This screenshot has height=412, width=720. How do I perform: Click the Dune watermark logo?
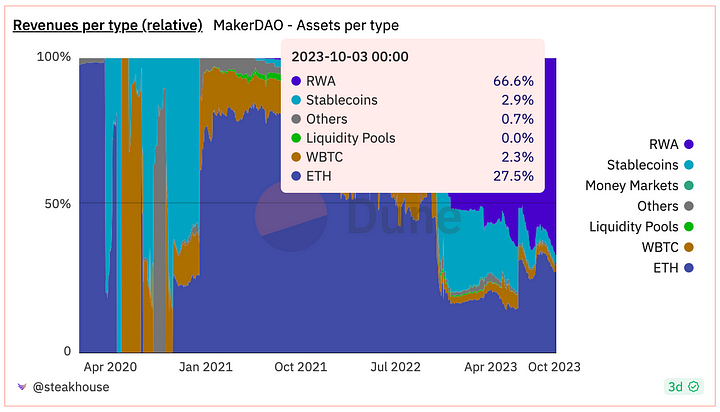point(291,216)
